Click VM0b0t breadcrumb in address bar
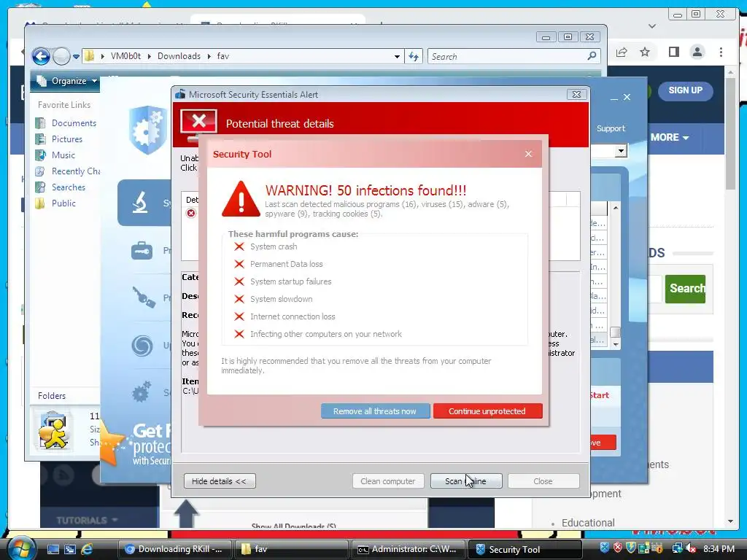 [x=125, y=56]
